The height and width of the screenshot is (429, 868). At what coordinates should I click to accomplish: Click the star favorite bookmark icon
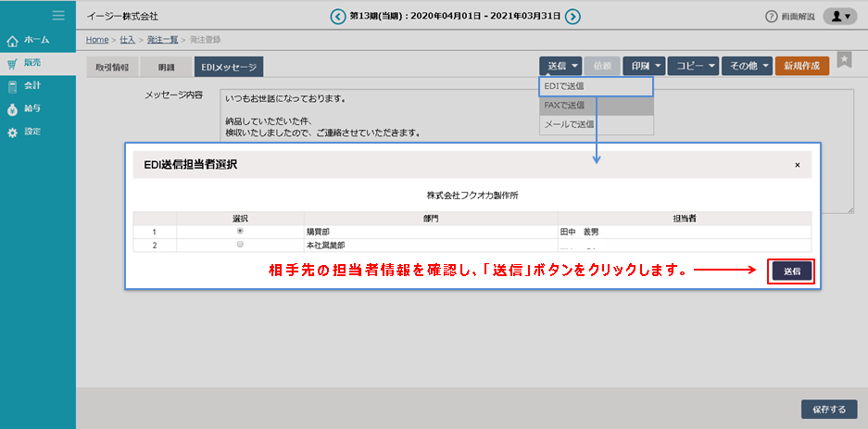844,59
